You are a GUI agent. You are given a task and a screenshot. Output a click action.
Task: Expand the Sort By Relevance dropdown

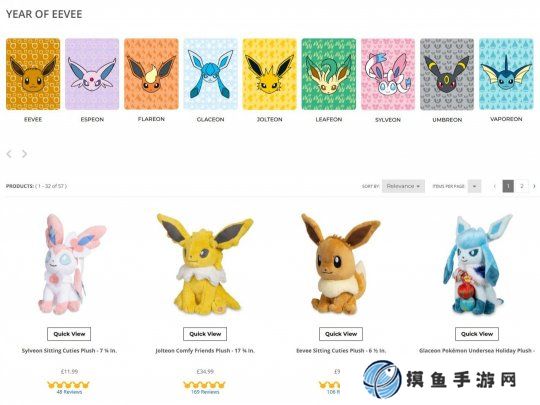(403, 186)
